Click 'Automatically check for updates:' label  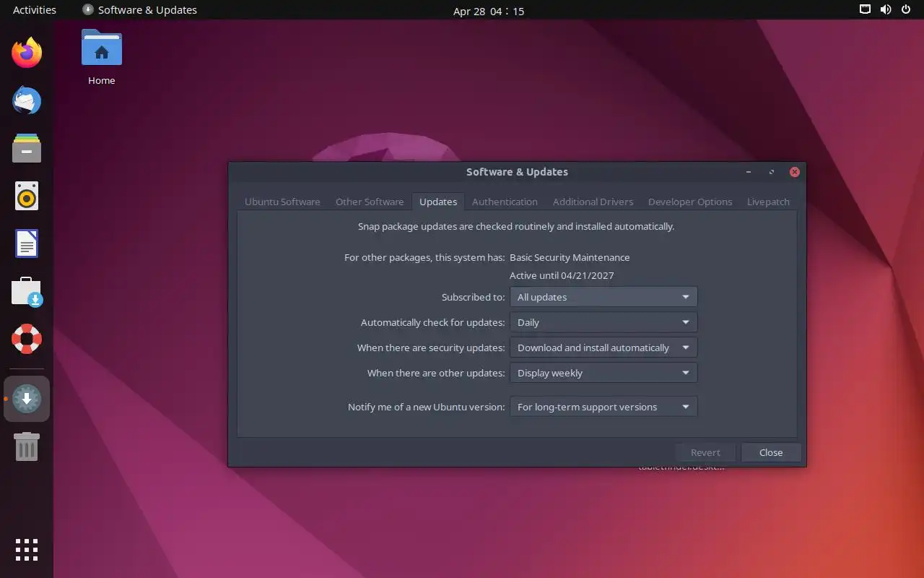(x=433, y=322)
